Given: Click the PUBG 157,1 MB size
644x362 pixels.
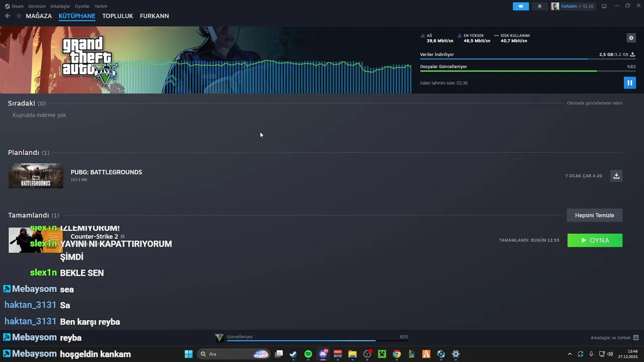Looking at the screenshot, I should point(78,179).
